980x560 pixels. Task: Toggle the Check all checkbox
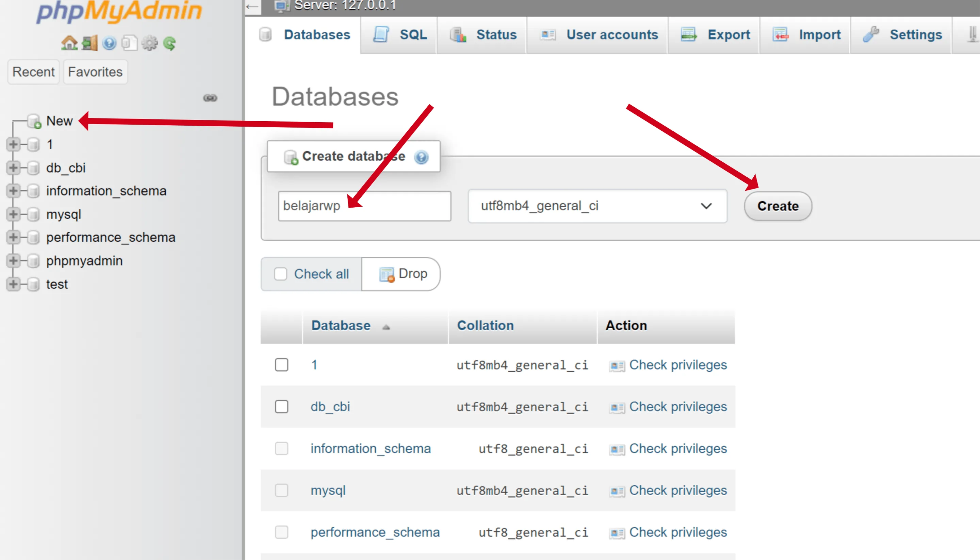point(281,274)
